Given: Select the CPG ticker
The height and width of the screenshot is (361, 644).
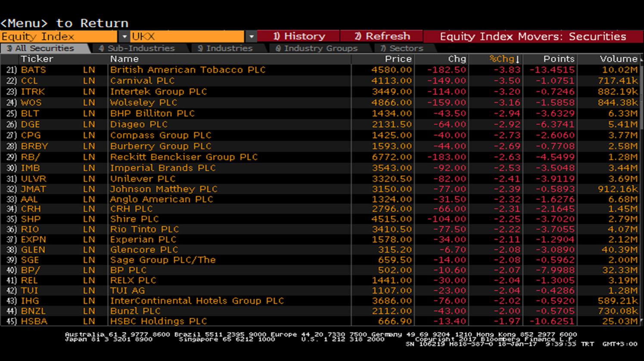Looking at the screenshot, I should [31, 135].
